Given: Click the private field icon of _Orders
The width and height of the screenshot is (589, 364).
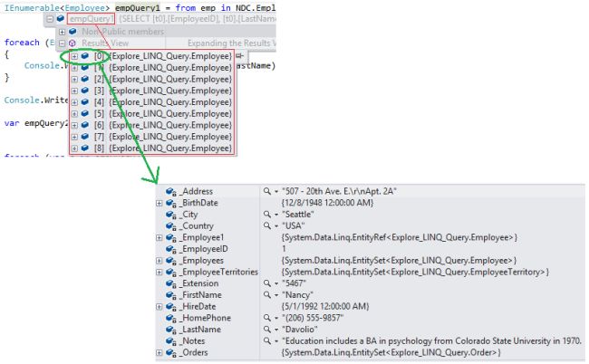Looking at the screenshot, I should coord(171,353).
